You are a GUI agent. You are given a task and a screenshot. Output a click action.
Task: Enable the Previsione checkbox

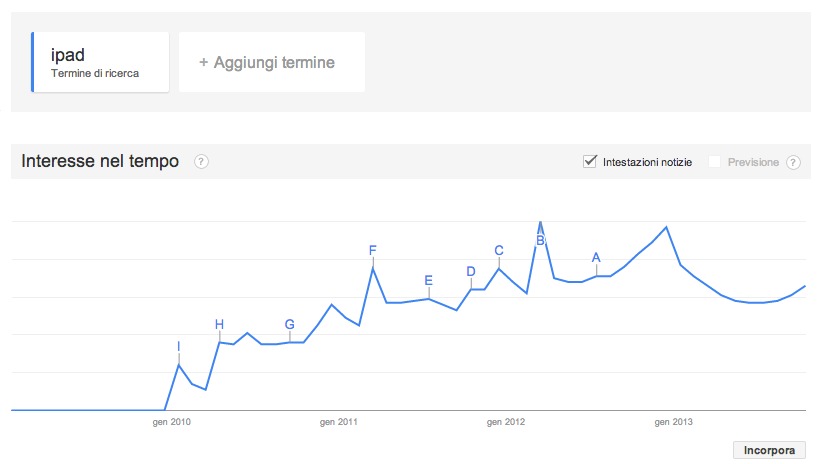[x=714, y=162]
